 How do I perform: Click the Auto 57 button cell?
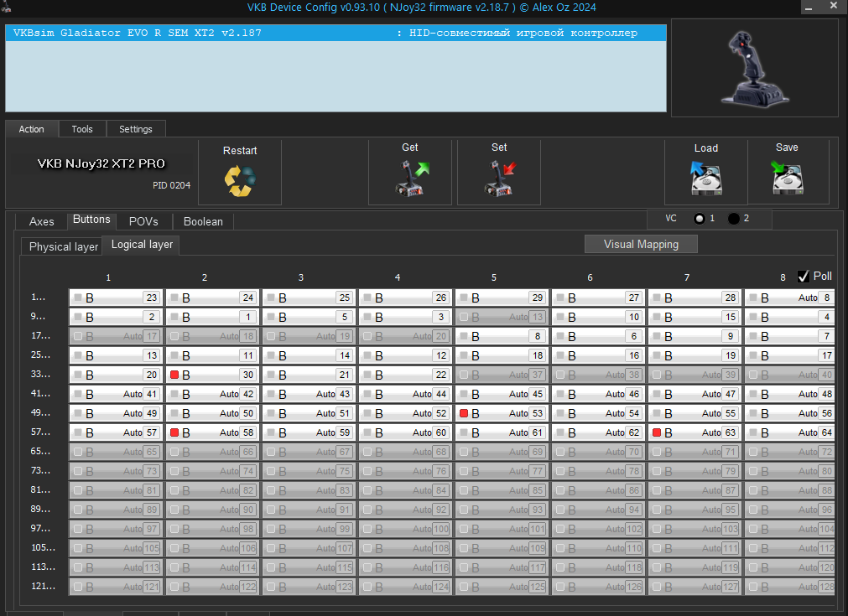(x=116, y=432)
